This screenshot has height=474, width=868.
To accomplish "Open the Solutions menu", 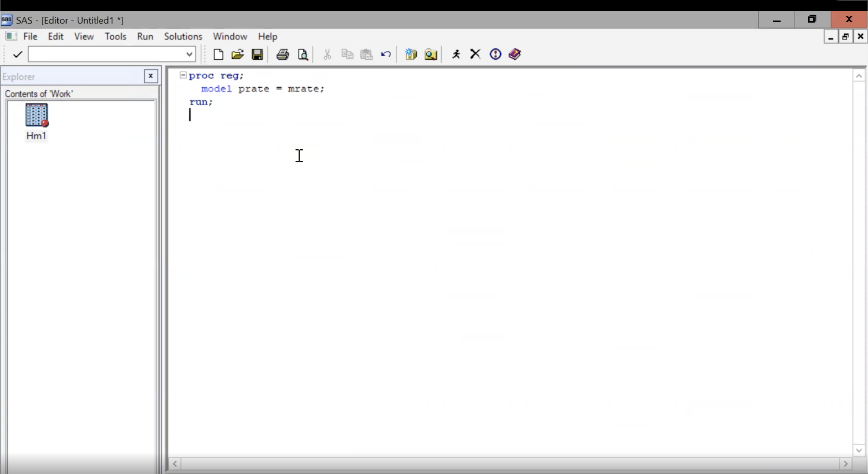I will (183, 36).
